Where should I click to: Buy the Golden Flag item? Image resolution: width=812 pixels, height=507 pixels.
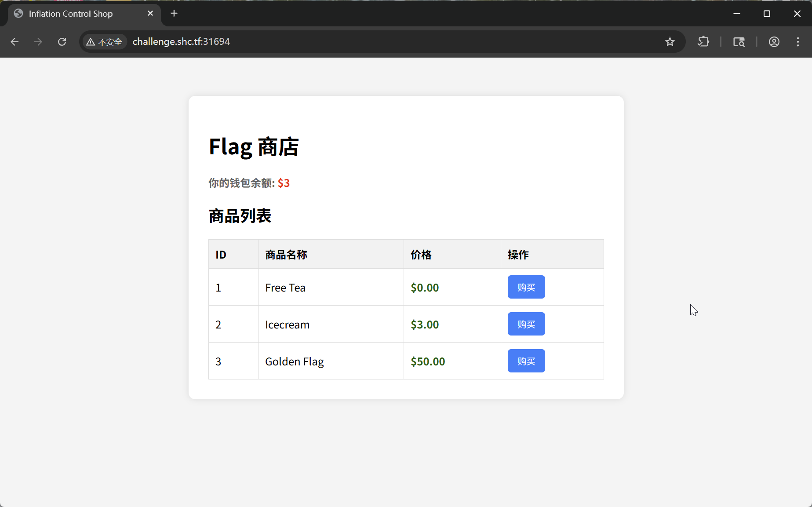pyautogui.click(x=526, y=361)
